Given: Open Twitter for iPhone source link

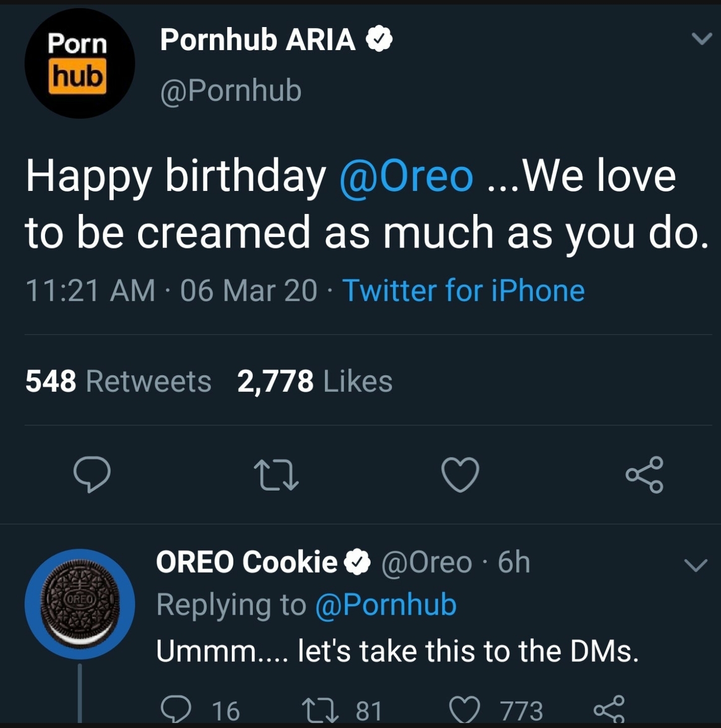Looking at the screenshot, I should click(x=463, y=291).
